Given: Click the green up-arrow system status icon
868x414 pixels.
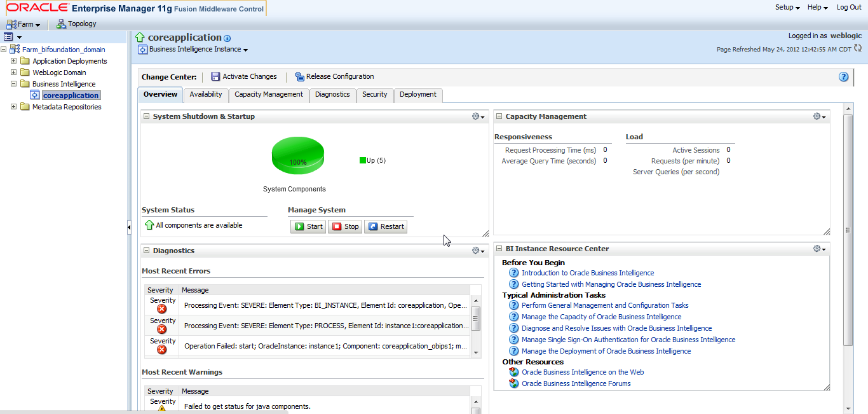Looking at the screenshot, I should (x=149, y=225).
